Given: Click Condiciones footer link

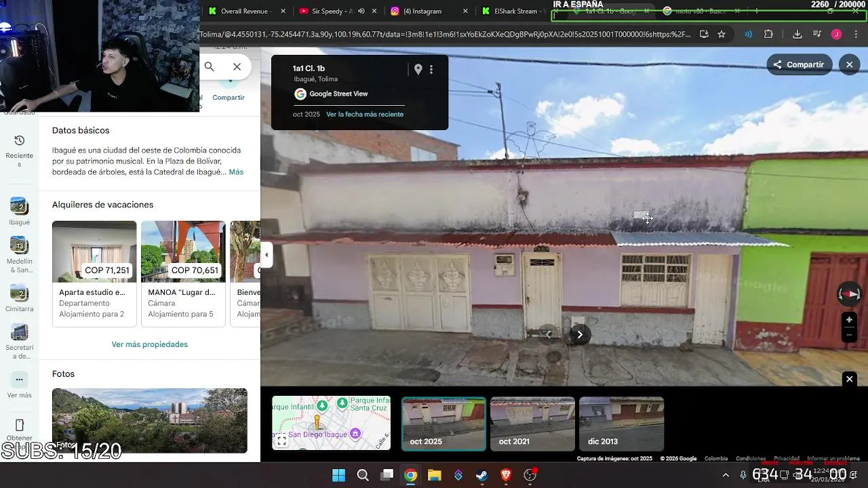Looking at the screenshot, I should click(751, 459).
